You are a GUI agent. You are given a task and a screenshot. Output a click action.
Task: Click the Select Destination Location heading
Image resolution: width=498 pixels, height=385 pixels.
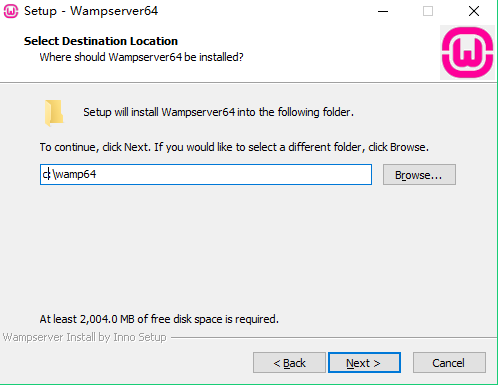pos(101,41)
